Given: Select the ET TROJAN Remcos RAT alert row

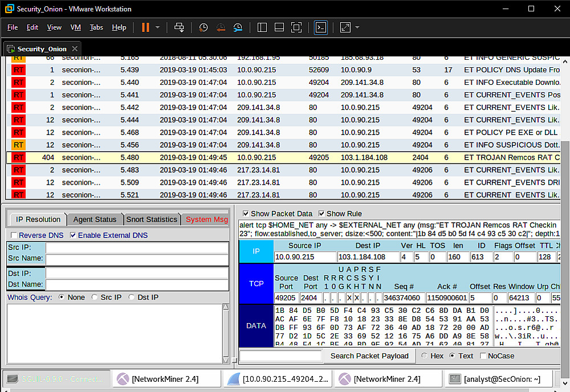Looking at the screenshot, I should 283,157.
